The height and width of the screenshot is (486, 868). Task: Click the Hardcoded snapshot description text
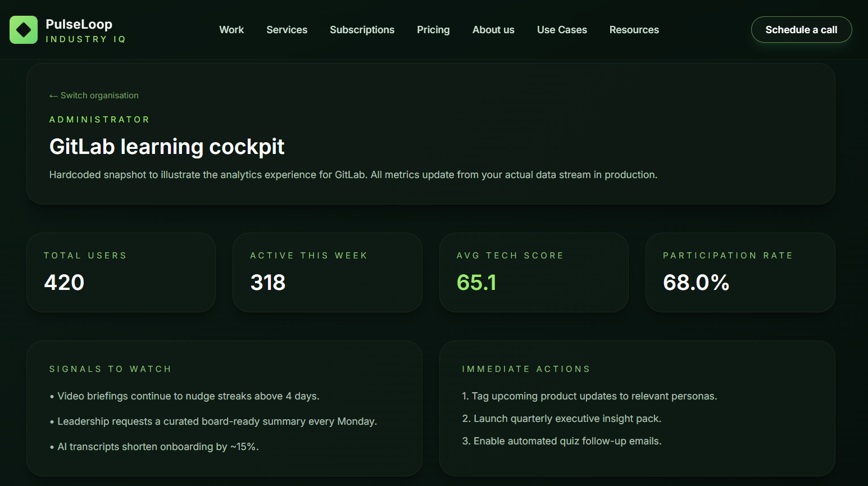pyautogui.click(x=353, y=175)
